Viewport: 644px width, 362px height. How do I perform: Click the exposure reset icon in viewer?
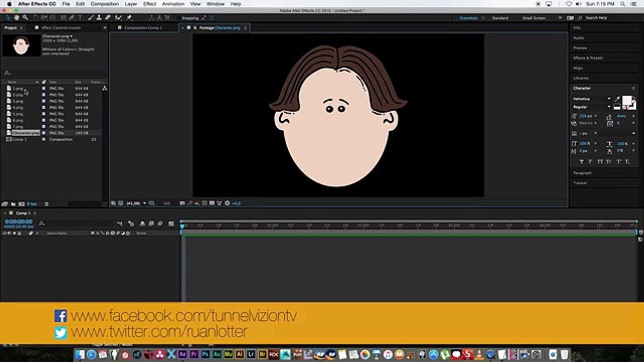[x=227, y=203]
